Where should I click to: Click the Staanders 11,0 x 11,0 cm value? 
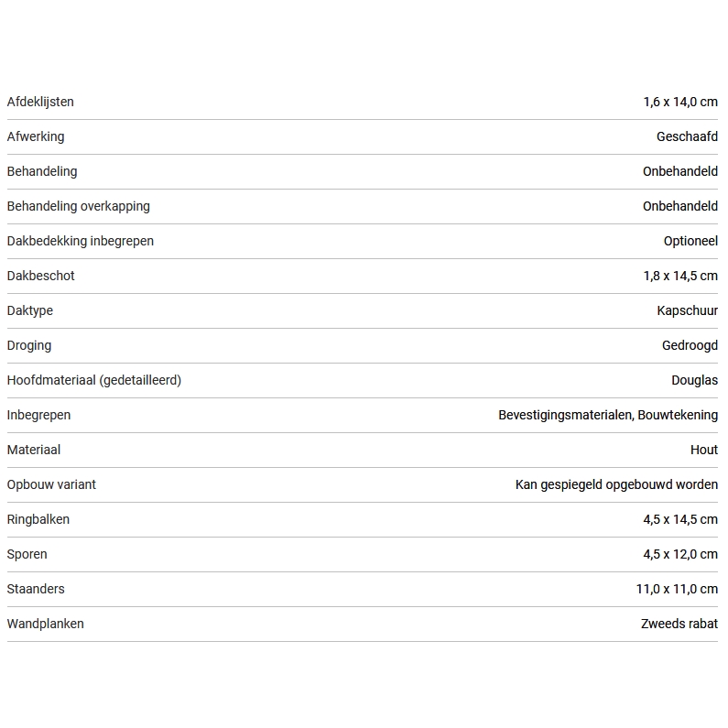click(677, 589)
